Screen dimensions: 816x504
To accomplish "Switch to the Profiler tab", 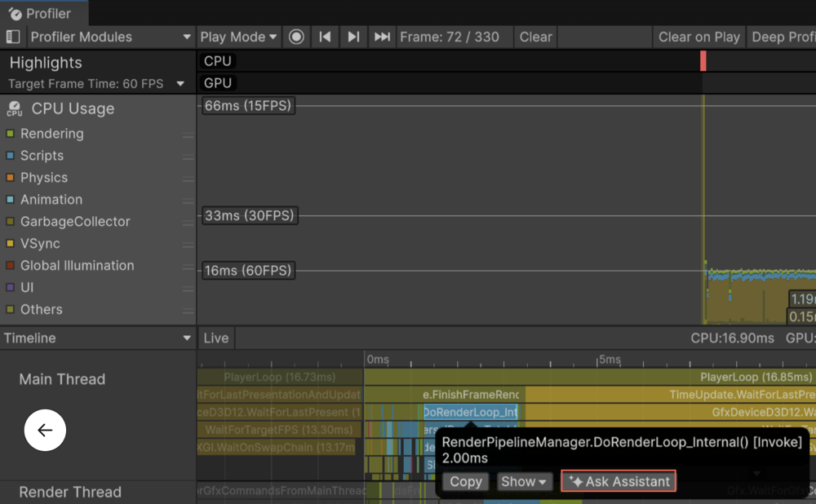I will (x=45, y=12).
